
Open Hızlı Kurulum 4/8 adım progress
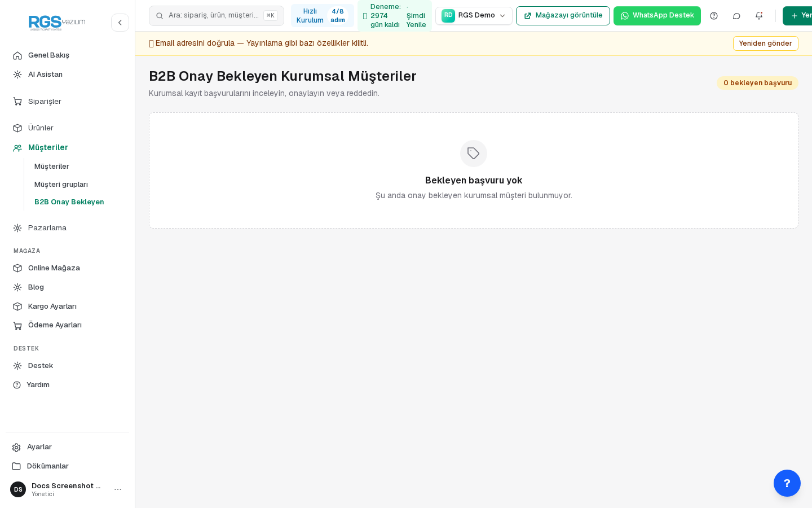pos(323,16)
